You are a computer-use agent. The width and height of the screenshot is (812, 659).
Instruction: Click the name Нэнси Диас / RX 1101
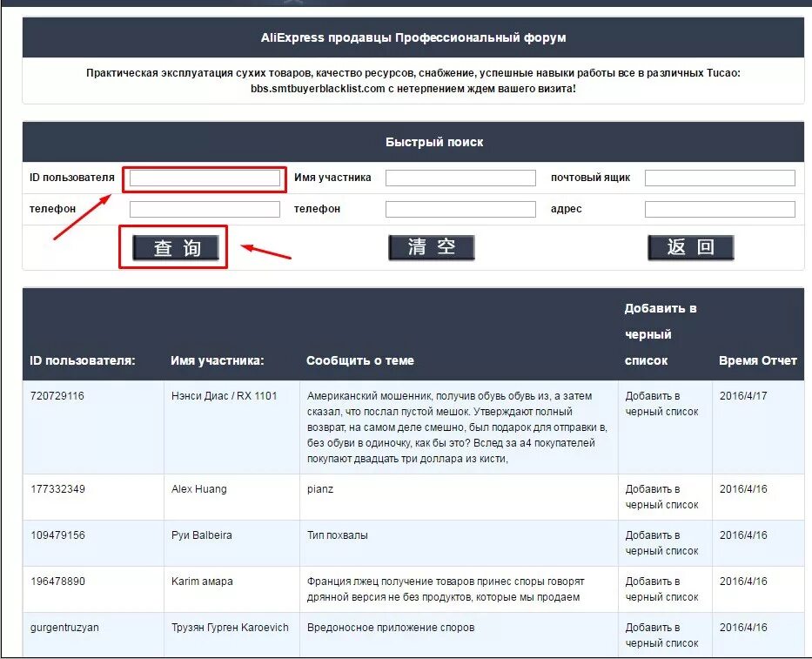pos(225,396)
